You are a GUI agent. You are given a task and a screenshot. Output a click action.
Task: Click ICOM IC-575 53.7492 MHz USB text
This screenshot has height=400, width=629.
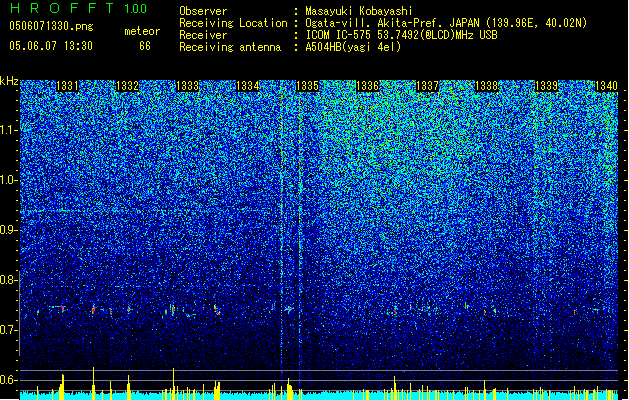(402, 35)
